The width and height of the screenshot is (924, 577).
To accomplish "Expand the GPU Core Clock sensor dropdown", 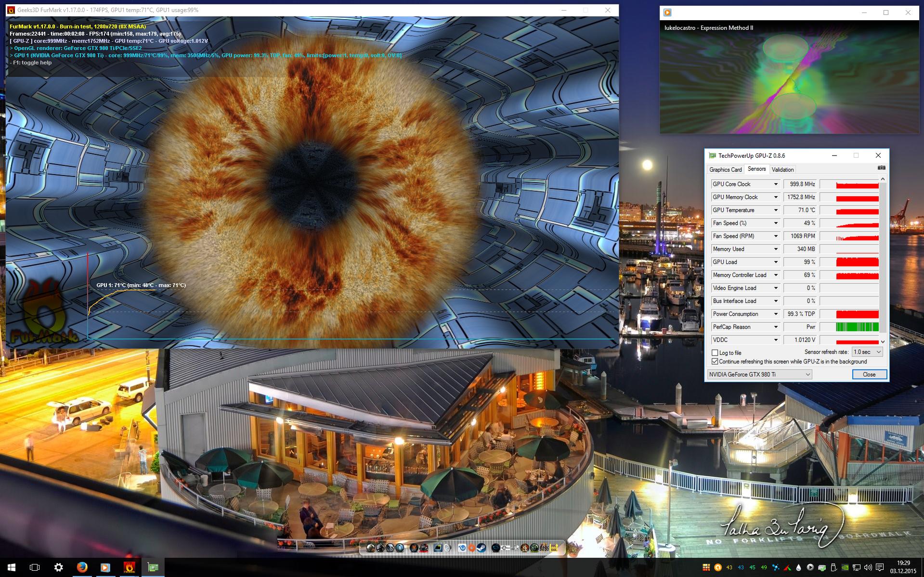I will (x=776, y=184).
